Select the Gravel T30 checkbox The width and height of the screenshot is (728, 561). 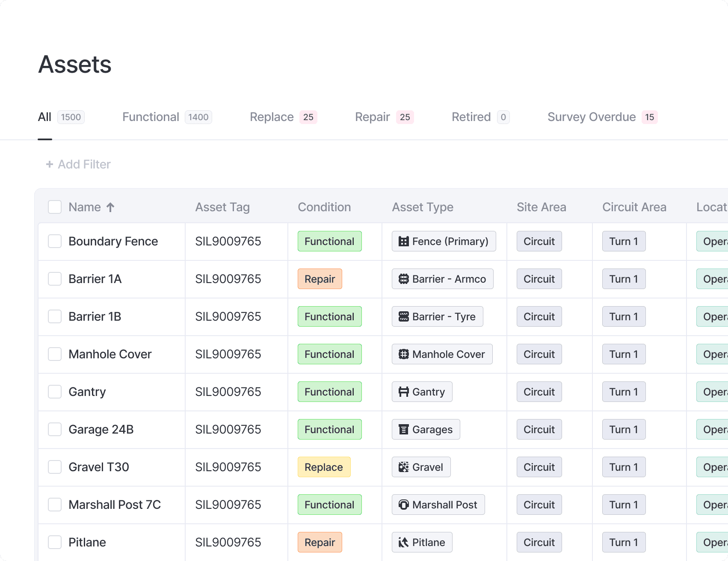point(55,467)
